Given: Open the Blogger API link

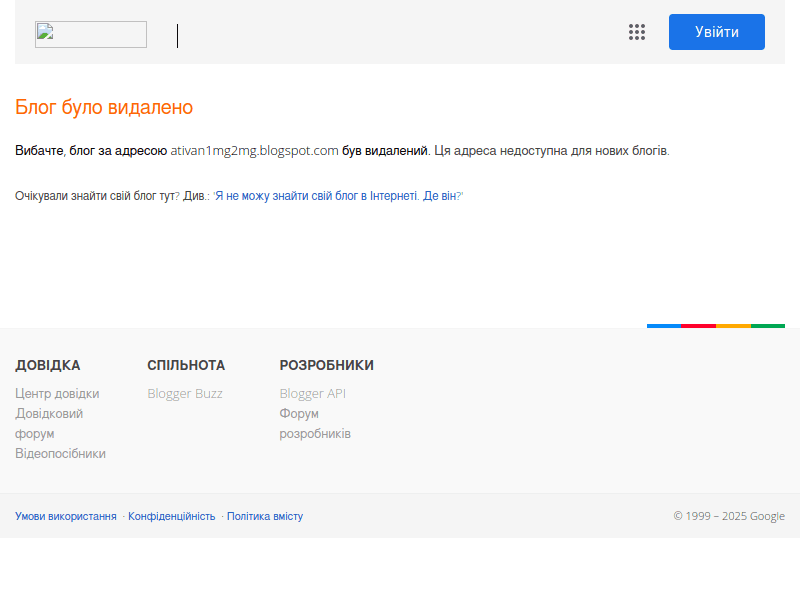Looking at the screenshot, I should (x=312, y=393).
